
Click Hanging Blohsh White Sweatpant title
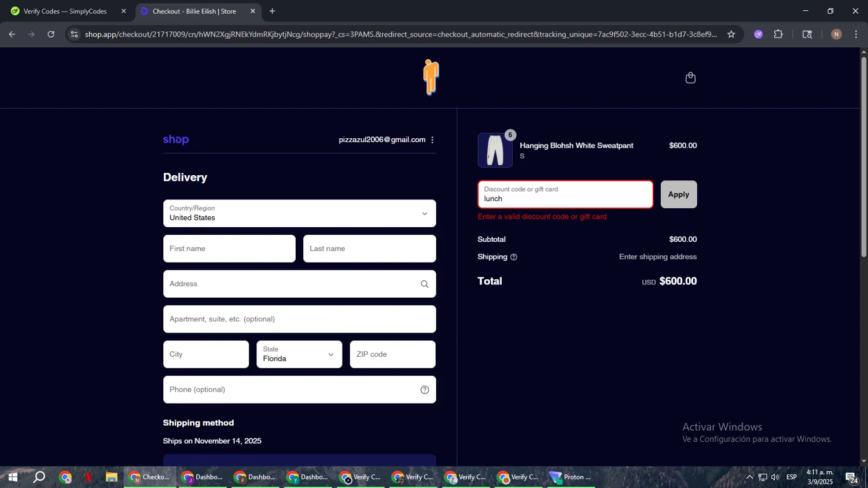(576, 146)
